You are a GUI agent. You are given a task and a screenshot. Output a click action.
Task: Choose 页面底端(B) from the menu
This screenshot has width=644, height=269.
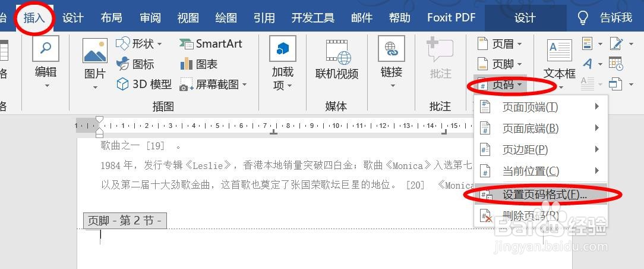click(x=541, y=129)
